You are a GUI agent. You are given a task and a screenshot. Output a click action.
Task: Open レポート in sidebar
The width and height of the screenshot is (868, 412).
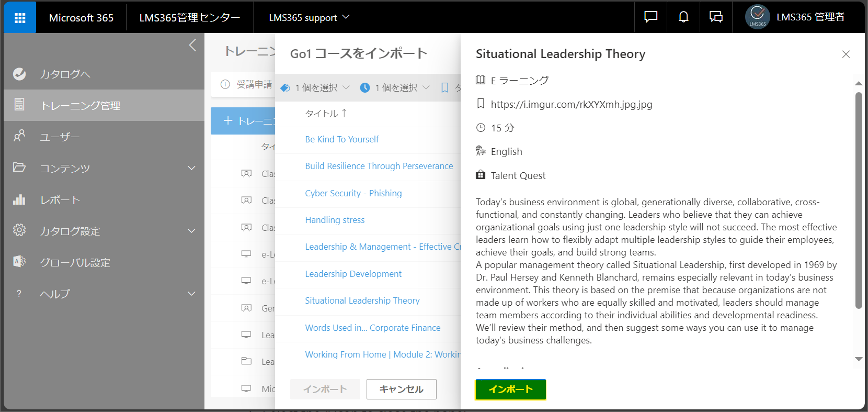point(60,200)
